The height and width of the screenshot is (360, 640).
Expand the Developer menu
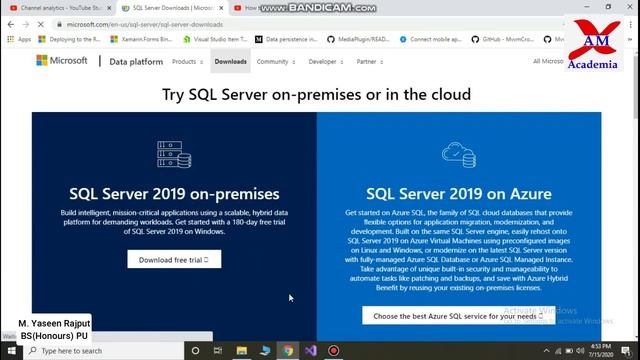point(326,62)
